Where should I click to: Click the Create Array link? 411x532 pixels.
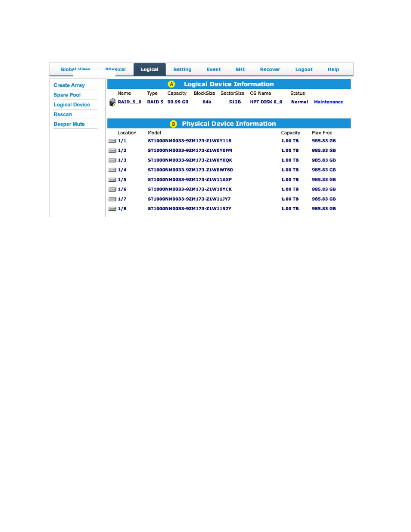tap(69, 85)
